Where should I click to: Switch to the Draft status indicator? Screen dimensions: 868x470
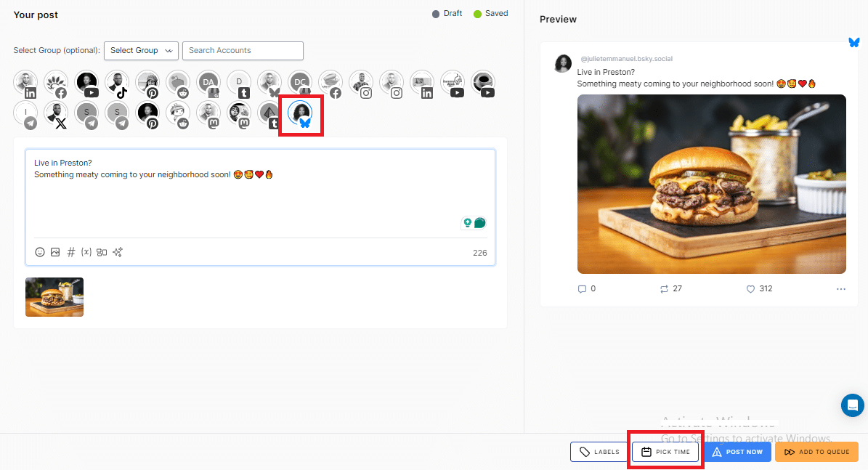tap(446, 13)
